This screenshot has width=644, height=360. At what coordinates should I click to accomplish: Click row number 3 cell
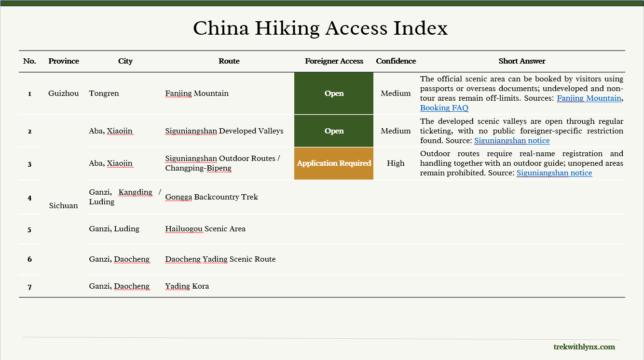tap(29, 164)
